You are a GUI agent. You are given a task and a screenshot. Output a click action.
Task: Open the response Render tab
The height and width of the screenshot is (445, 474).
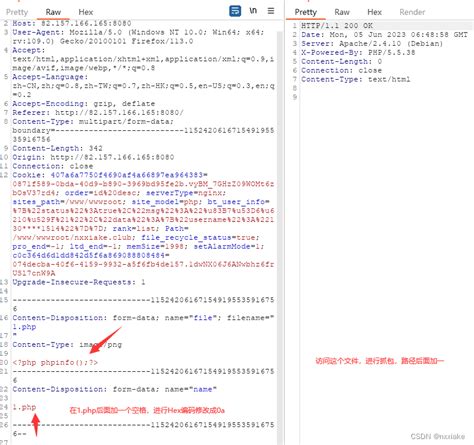pos(412,12)
